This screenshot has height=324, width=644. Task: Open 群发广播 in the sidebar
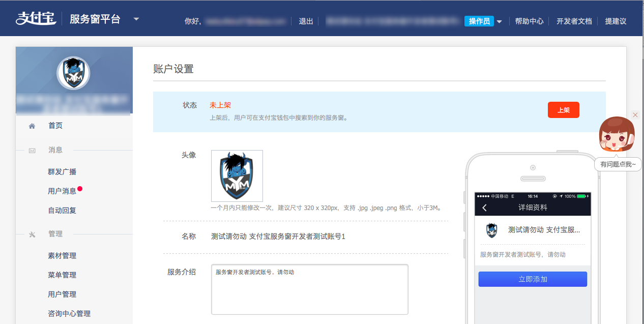coord(62,172)
